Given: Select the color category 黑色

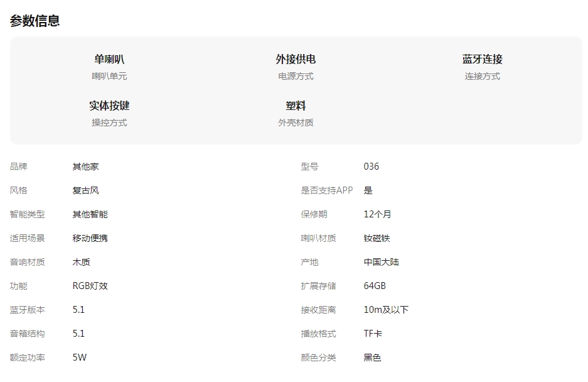Looking at the screenshot, I should click(x=372, y=357).
